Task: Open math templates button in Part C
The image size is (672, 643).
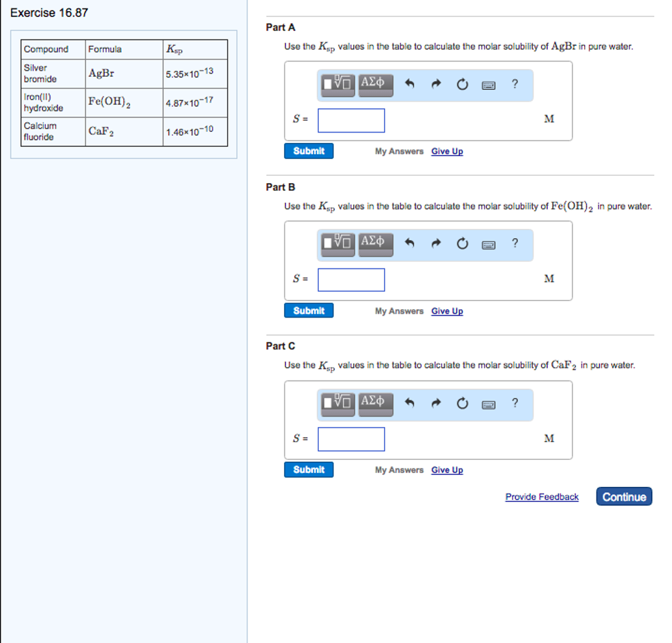Action: (338, 404)
